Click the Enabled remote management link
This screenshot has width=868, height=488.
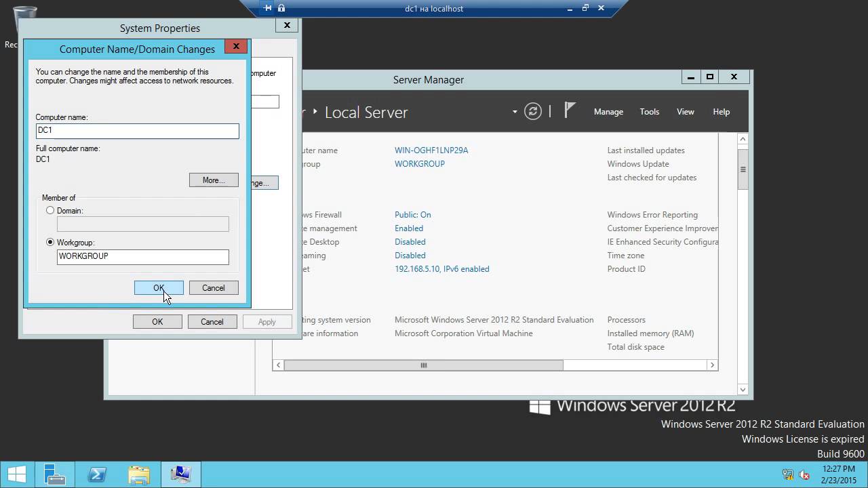[409, 228]
